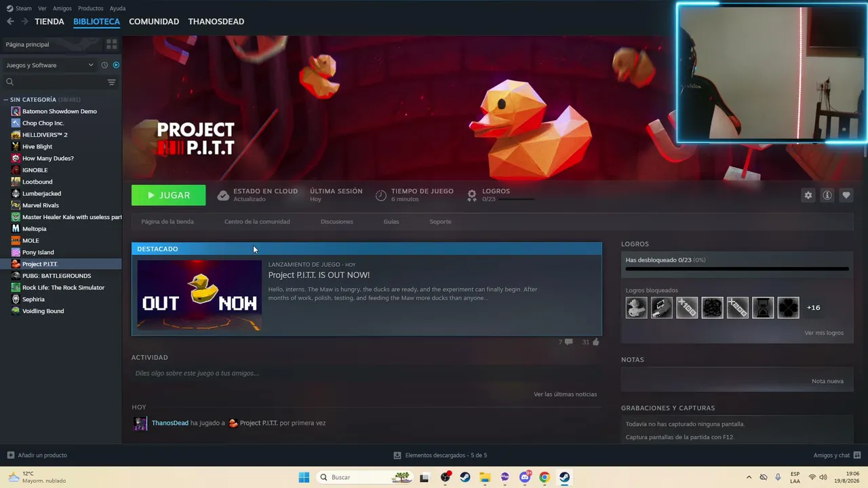
Task: Click the cloud status icon
Action: point(223,195)
